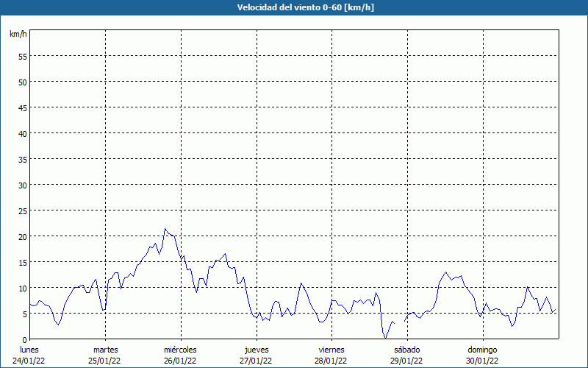
Task: Click the date label 27/01/22
Action: pos(256,361)
